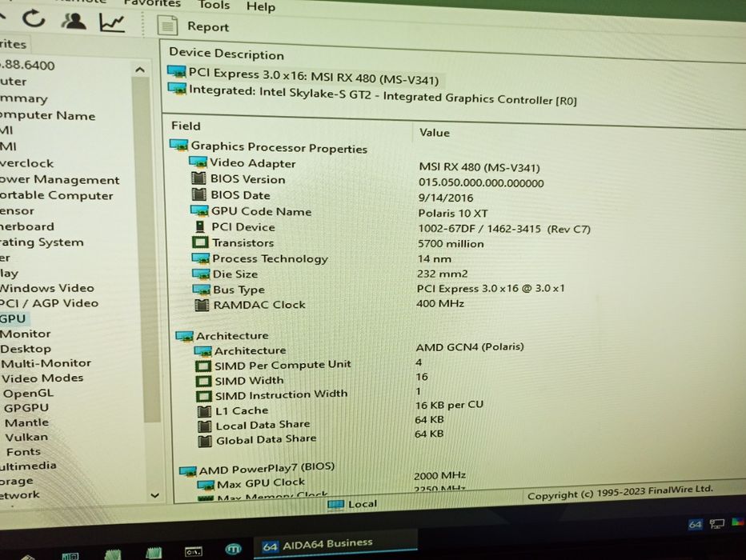This screenshot has width=746, height=560.
Task: Select the GPU tree item
Action: (13, 318)
